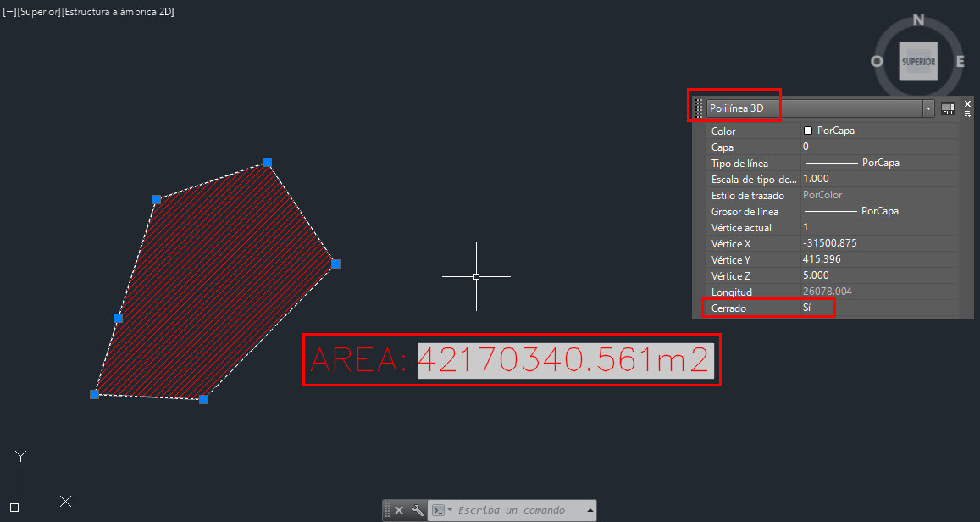The height and width of the screenshot is (522, 980).
Task: Change Estilo de trazado from PorColor
Action: (x=822, y=195)
